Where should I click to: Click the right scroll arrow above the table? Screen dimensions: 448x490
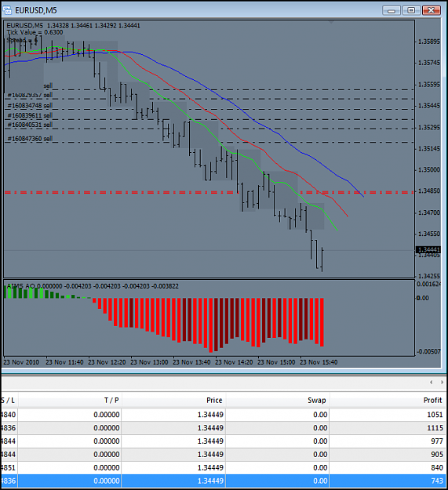pos(442,382)
